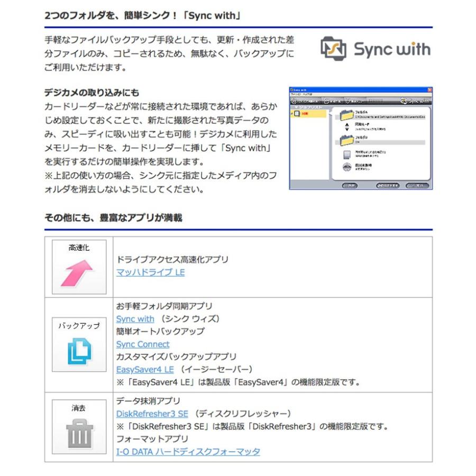Click the first toolbar item in the Sync with window
This screenshot has height=476, width=476.
306,100
